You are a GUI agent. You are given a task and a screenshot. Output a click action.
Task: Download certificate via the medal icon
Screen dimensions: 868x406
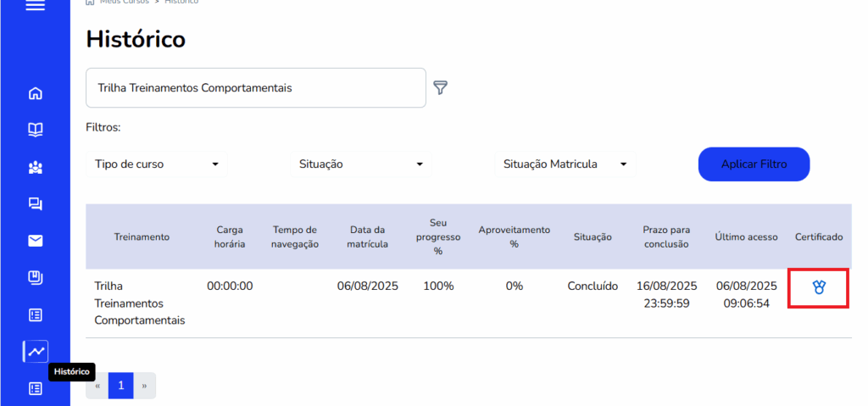tap(818, 287)
